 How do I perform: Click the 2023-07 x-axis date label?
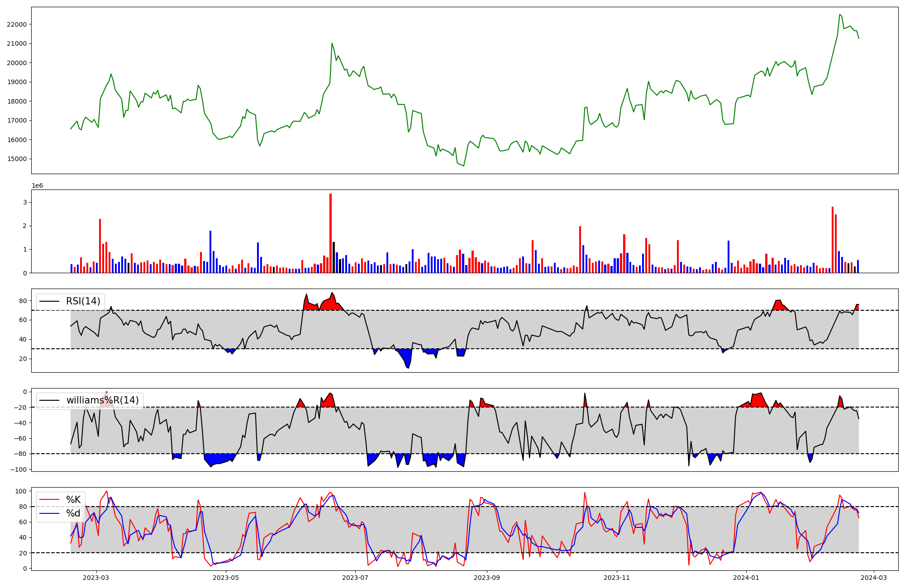pos(355,578)
